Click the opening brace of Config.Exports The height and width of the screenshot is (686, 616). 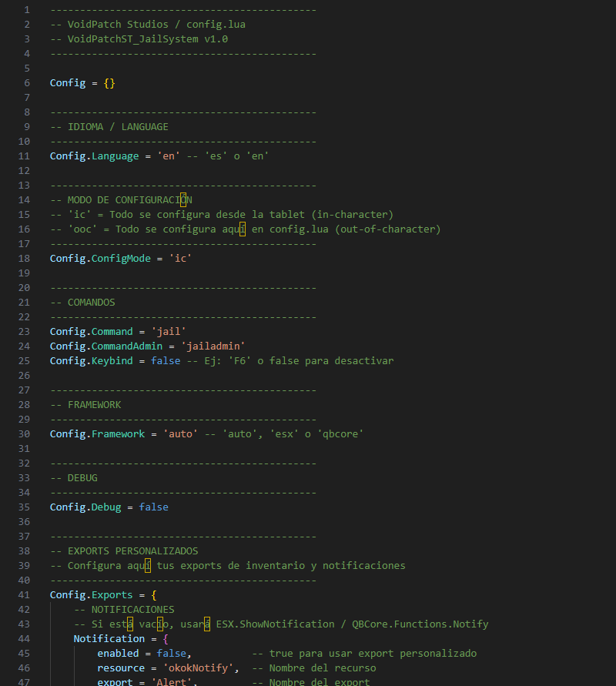tap(153, 594)
